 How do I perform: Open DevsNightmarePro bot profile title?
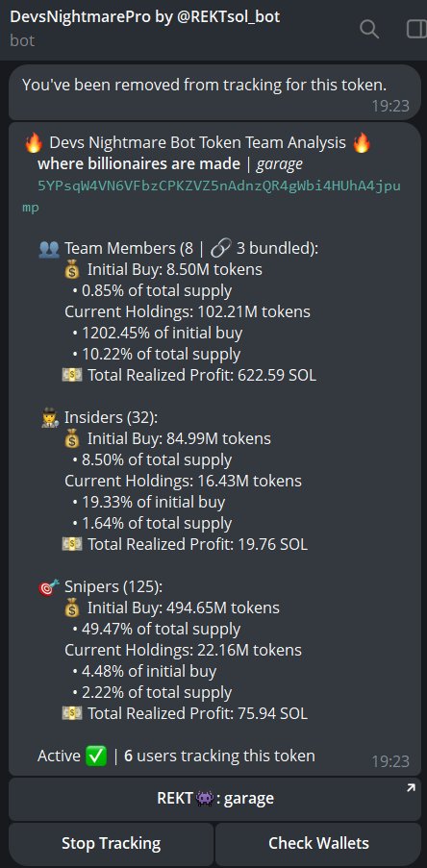(x=145, y=16)
